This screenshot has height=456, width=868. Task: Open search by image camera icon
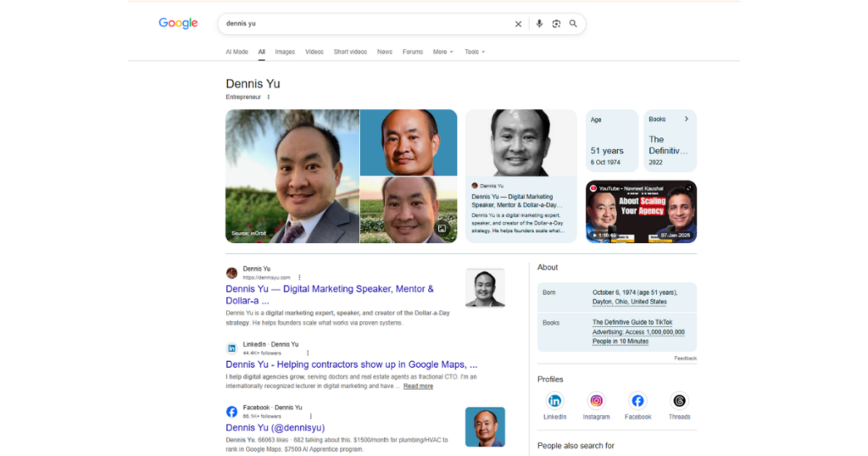coord(556,24)
